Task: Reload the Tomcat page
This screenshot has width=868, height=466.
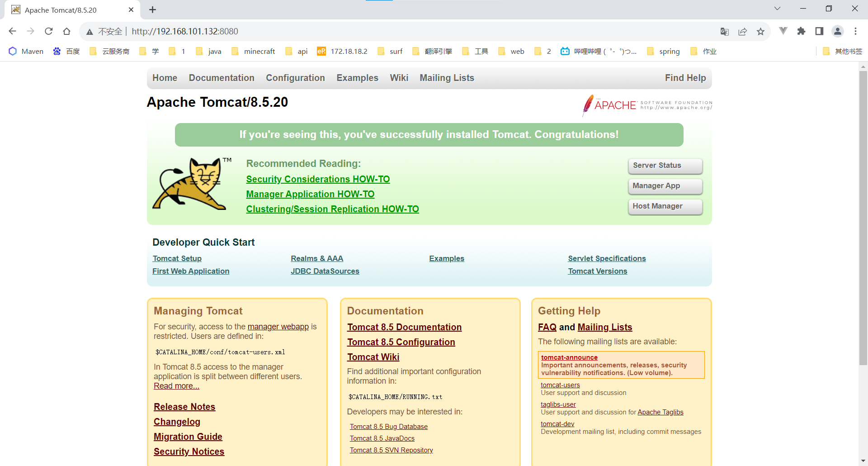Action: point(49,31)
